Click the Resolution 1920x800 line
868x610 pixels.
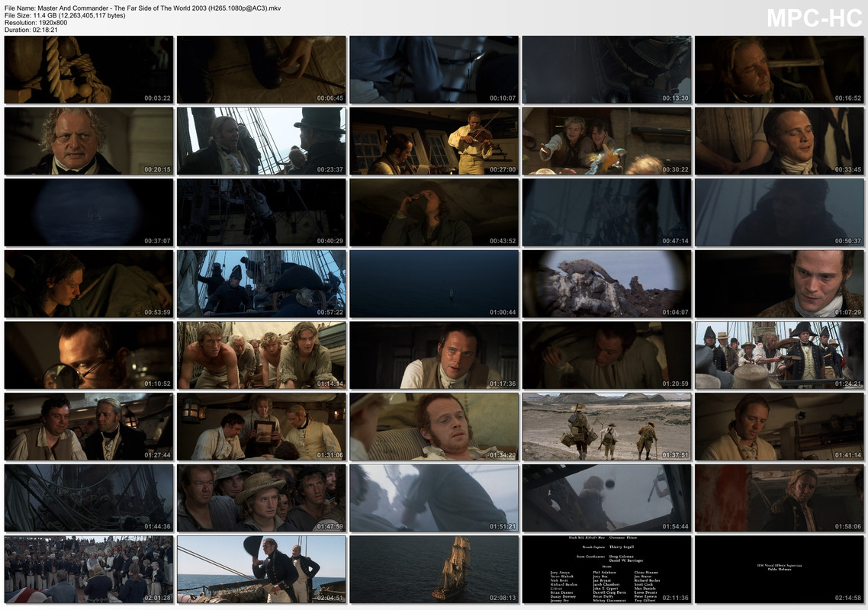(35, 23)
